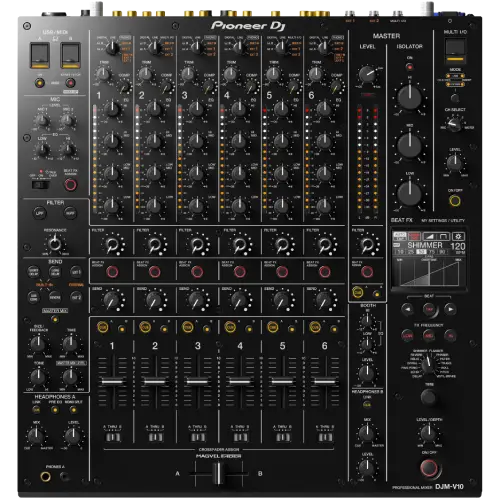Toggle channel 5 CUE A button
Viewport: 500px width, 500px height.
click(273, 327)
